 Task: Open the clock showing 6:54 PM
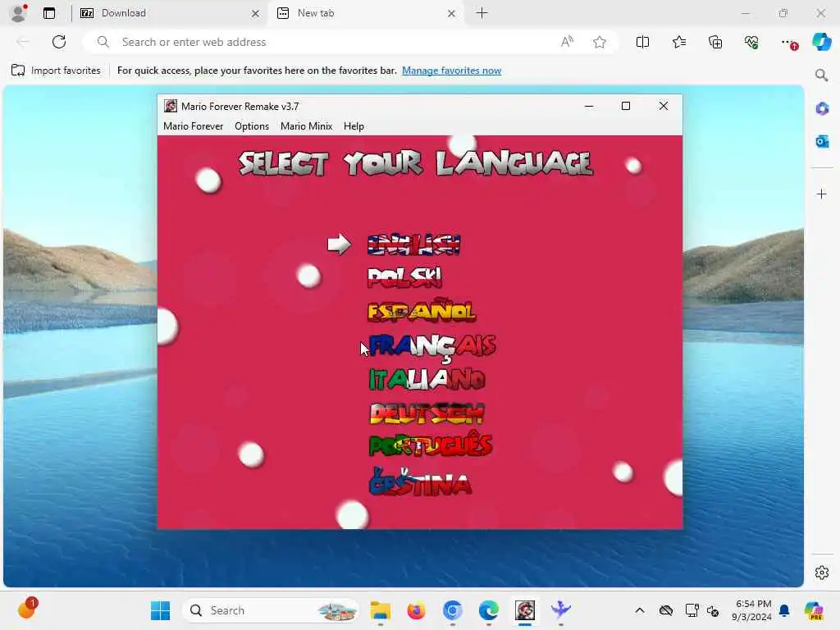coord(752,610)
